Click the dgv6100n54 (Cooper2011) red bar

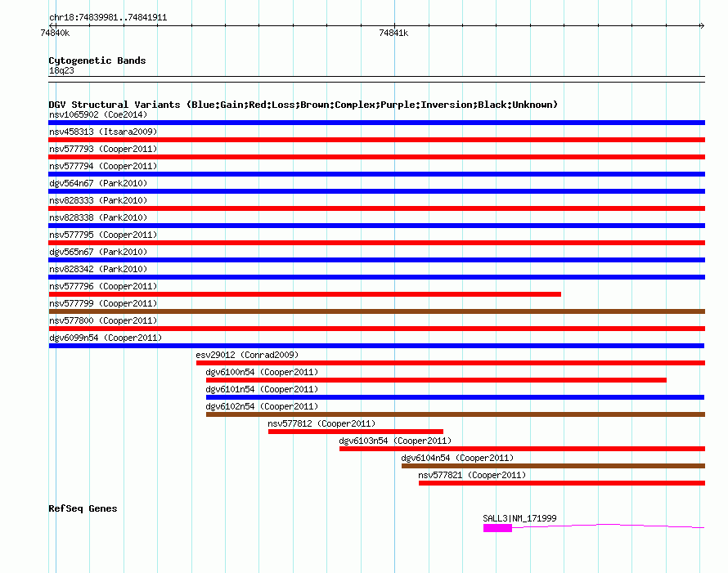pos(436,380)
